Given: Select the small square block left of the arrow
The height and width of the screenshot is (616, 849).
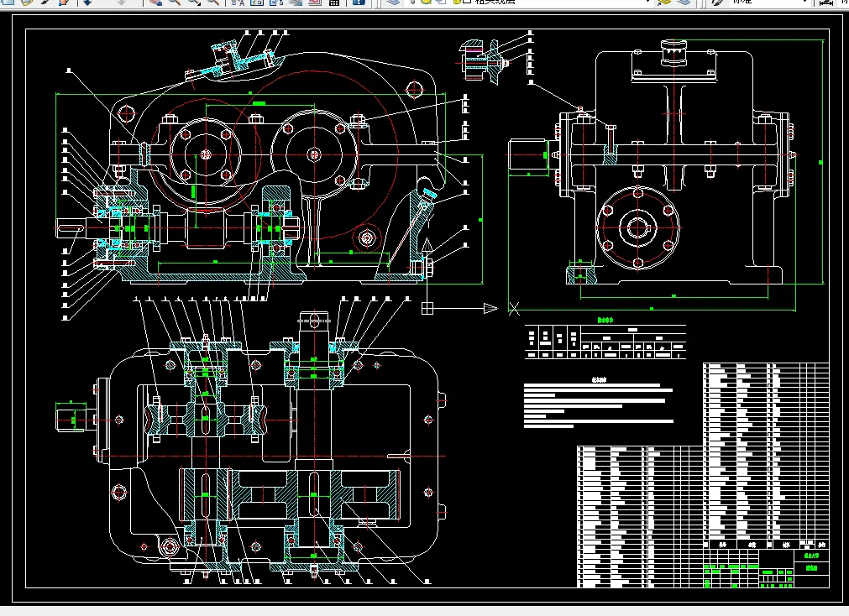Looking at the screenshot, I should (x=427, y=308).
